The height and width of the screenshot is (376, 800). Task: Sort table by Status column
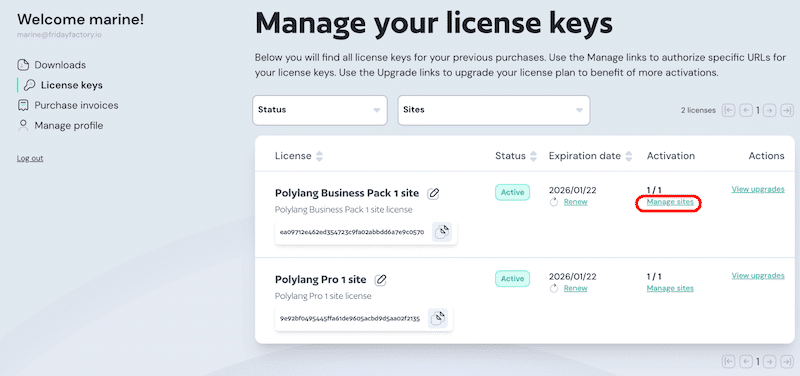pyautogui.click(x=534, y=156)
